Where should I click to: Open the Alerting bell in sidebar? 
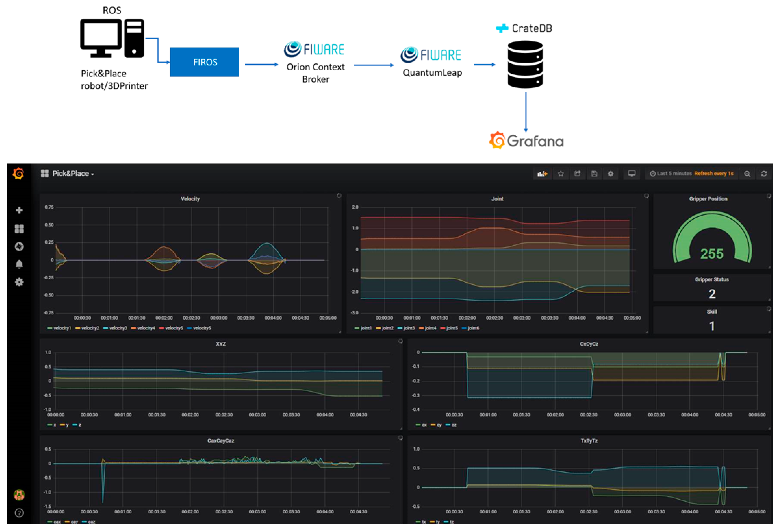tap(19, 264)
